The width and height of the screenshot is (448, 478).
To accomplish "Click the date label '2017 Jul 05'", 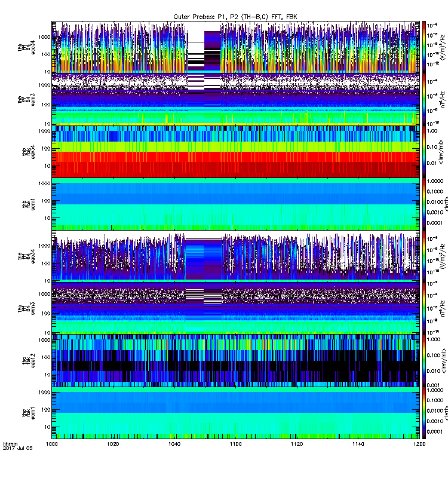I will click(18, 448).
